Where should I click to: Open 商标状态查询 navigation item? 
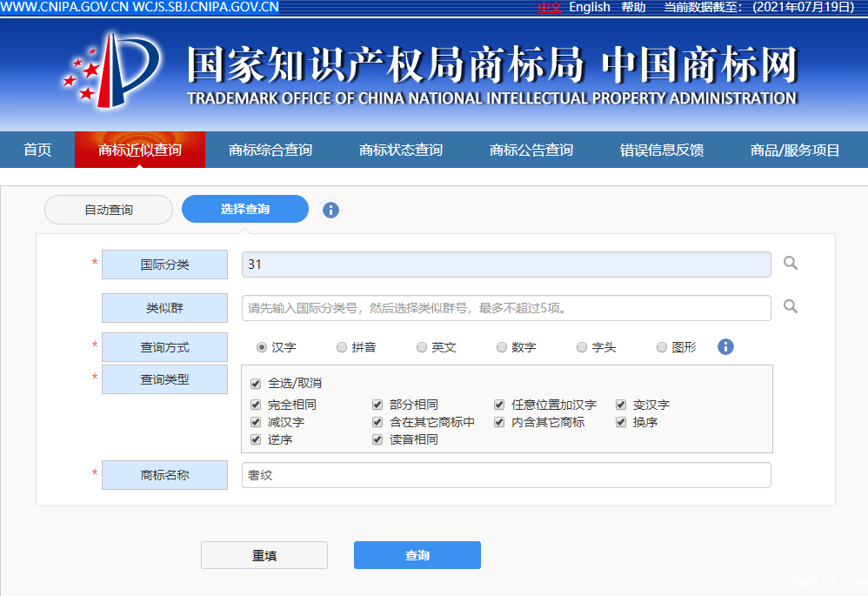click(401, 150)
